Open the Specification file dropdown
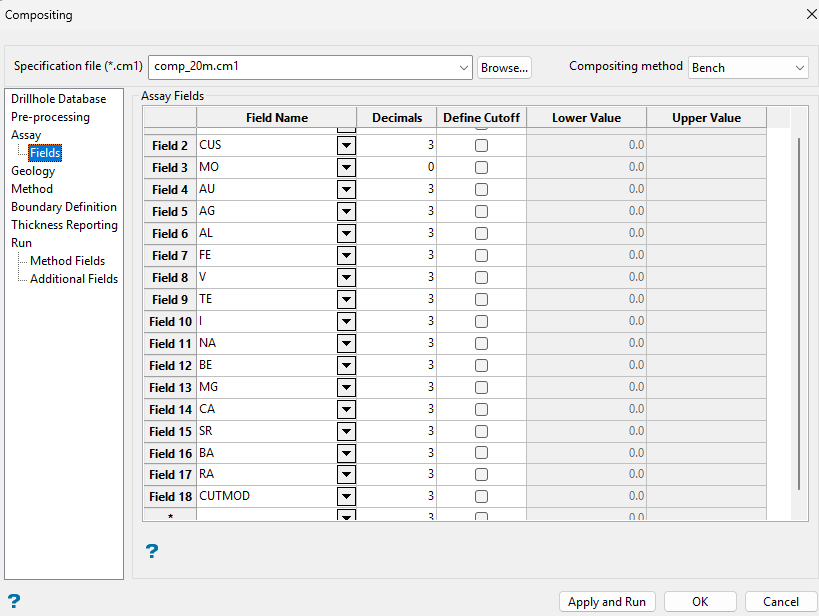The height and width of the screenshot is (616, 819). click(x=463, y=67)
